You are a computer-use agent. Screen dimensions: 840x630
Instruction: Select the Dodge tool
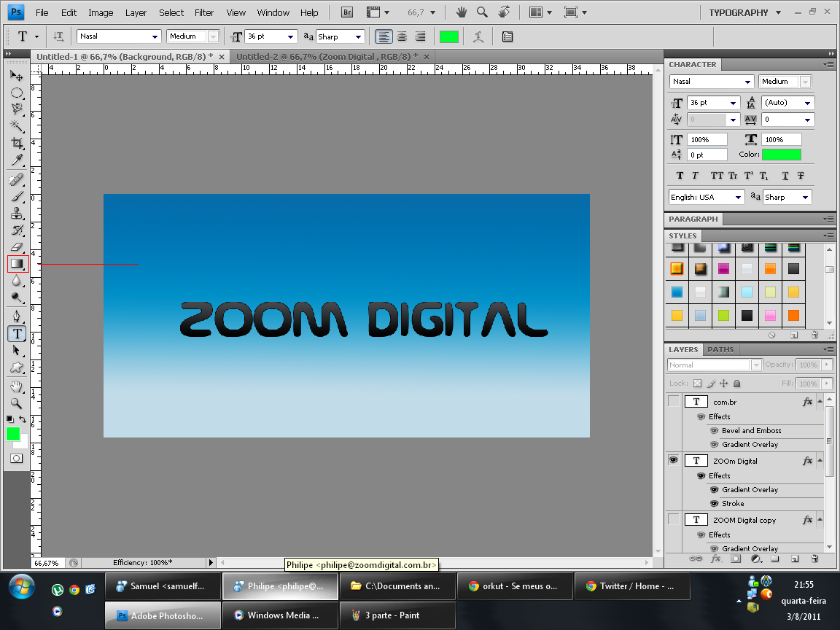pyautogui.click(x=17, y=297)
